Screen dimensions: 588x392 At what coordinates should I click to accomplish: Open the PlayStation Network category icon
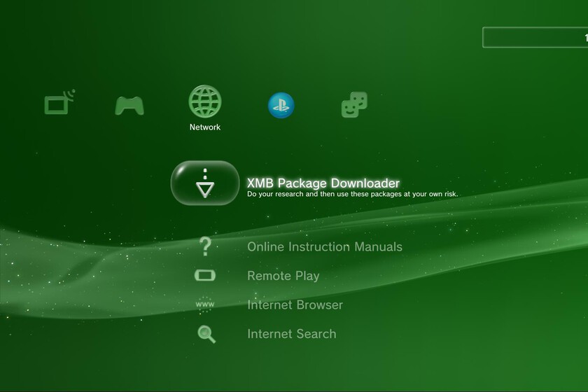(x=281, y=106)
